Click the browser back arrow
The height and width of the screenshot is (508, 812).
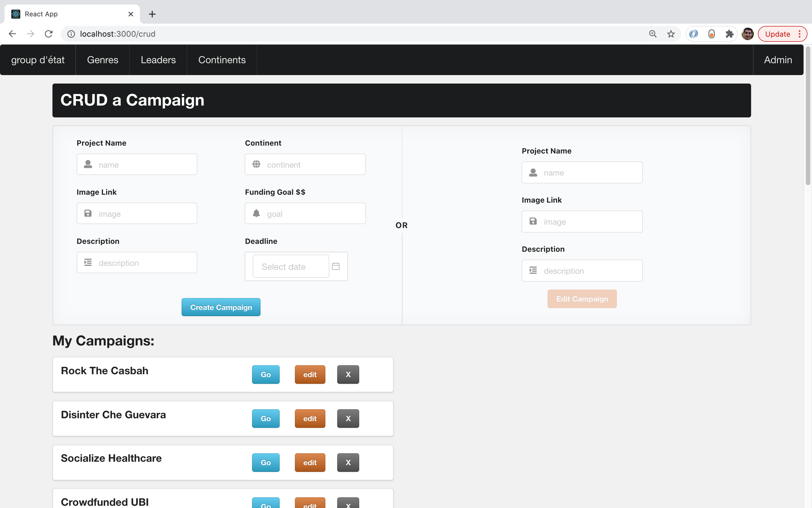pos(12,34)
